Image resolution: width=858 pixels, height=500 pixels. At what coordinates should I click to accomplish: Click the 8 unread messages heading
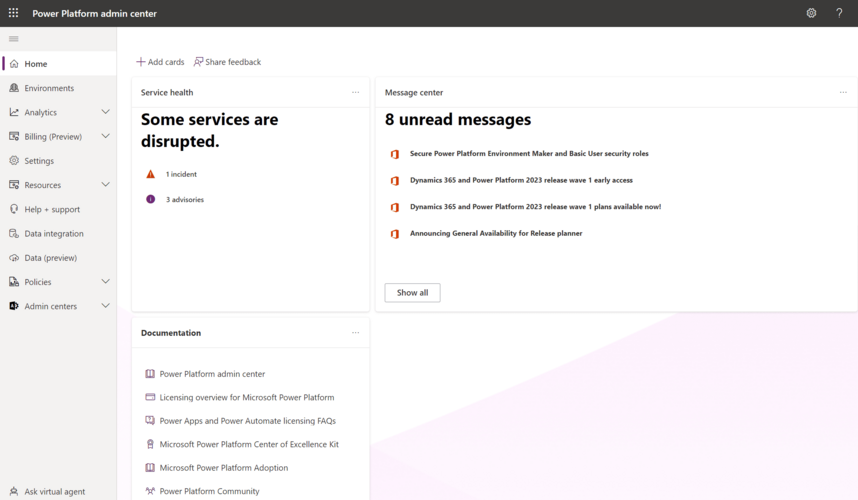(x=457, y=119)
